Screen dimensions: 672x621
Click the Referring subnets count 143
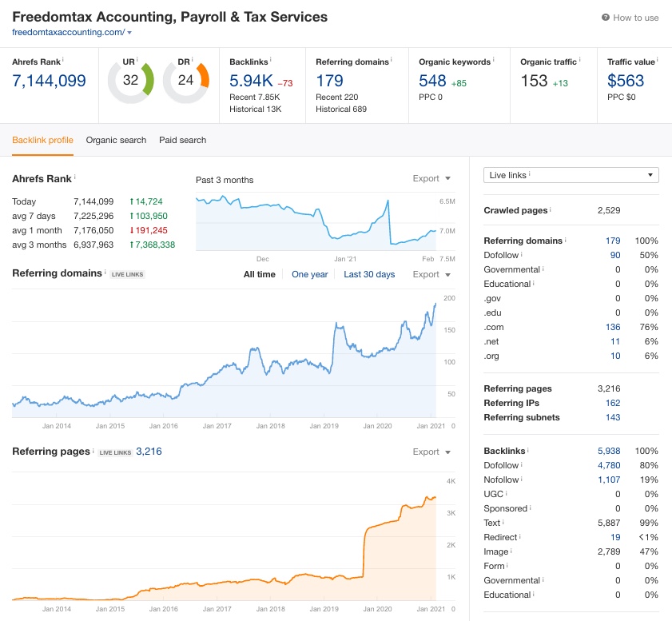tap(613, 417)
